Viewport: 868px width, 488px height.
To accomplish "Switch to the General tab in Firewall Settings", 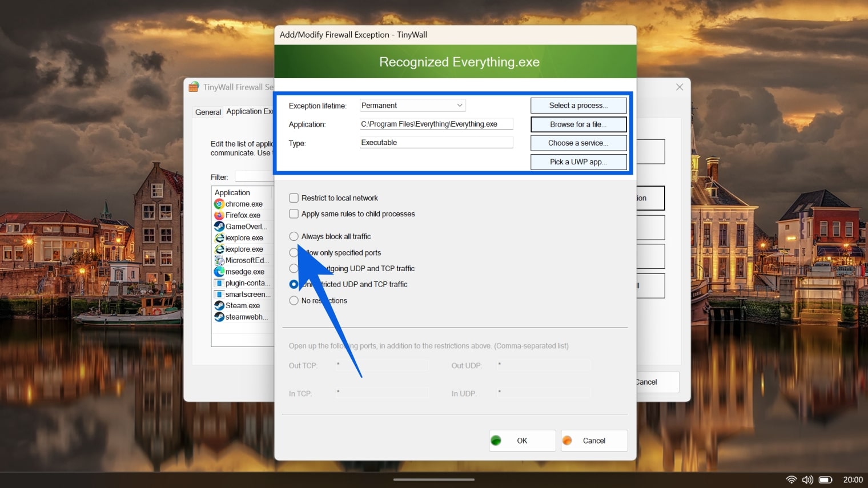I will [208, 112].
